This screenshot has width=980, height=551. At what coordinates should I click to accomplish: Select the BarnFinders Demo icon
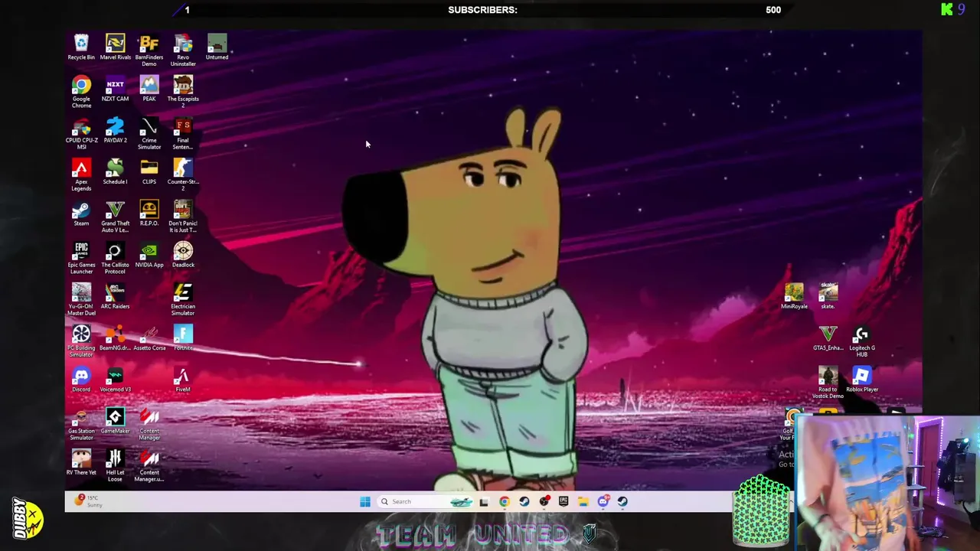tap(149, 51)
